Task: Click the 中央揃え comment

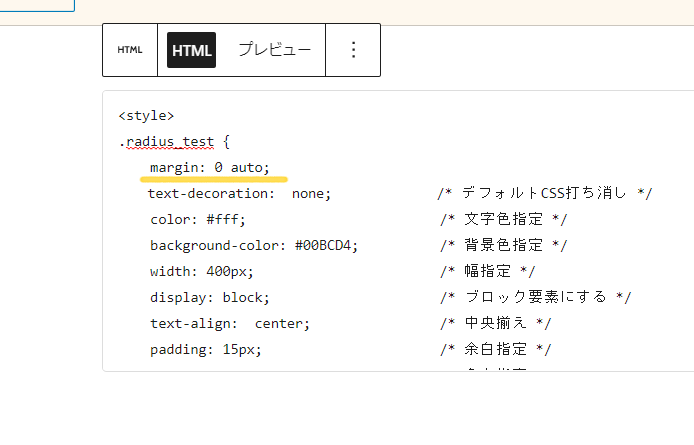Action: click(x=495, y=323)
